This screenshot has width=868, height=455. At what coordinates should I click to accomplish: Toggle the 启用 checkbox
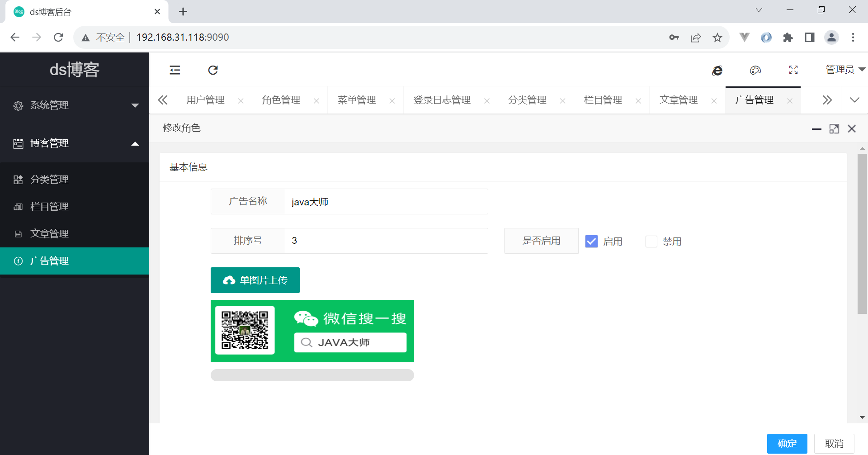pyautogui.click(x=591, y=241)
